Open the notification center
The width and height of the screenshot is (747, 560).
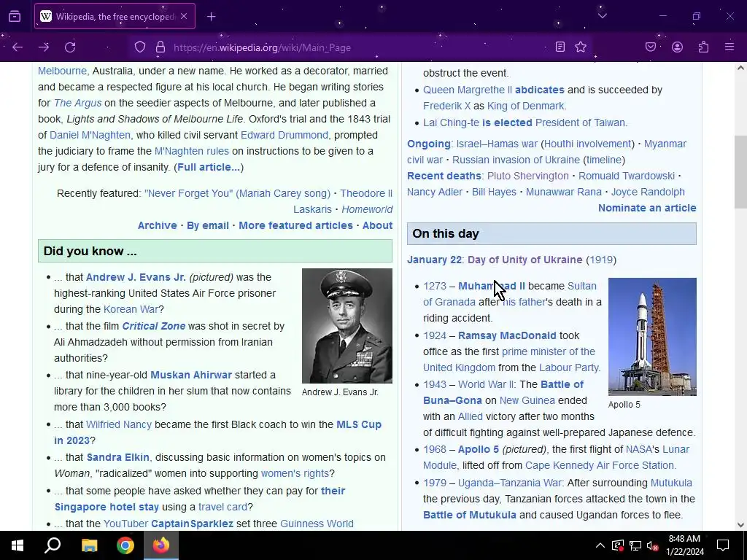tap(723, 545)
